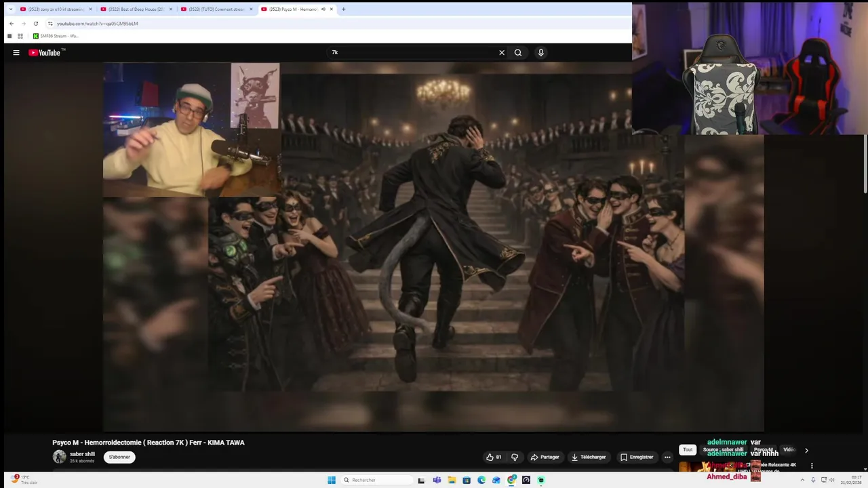Mute the tab via its speaker icon

323,9
